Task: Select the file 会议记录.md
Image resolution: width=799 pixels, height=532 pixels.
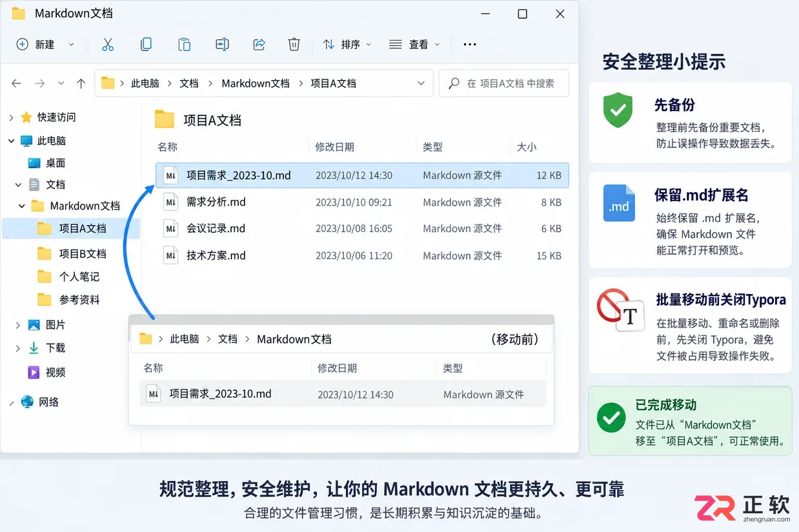Action: pos(216,229)
